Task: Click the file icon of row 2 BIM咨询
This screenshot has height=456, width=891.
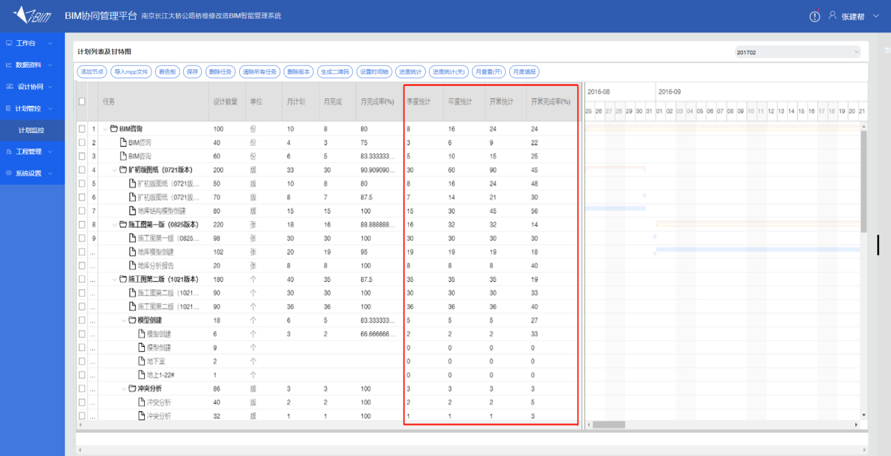Action: 123,143
